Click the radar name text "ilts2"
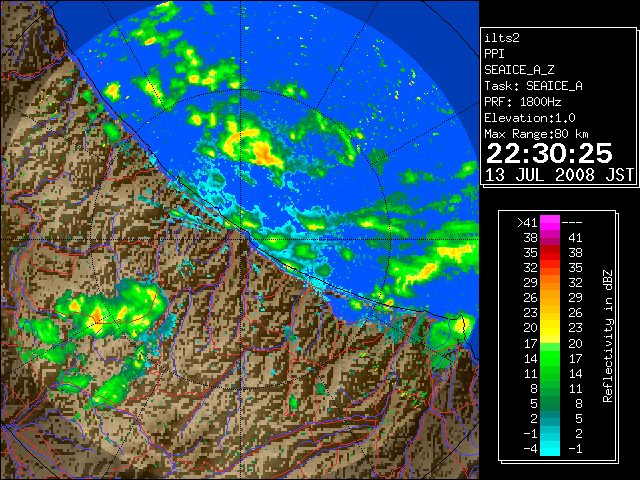Screen dimensions: 640x480 pos(502,38)
